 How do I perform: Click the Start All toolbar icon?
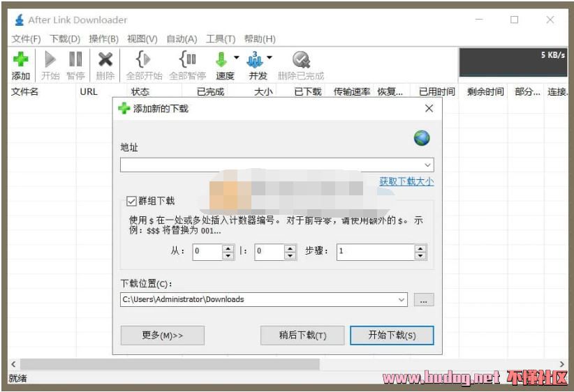click(144, 59)
